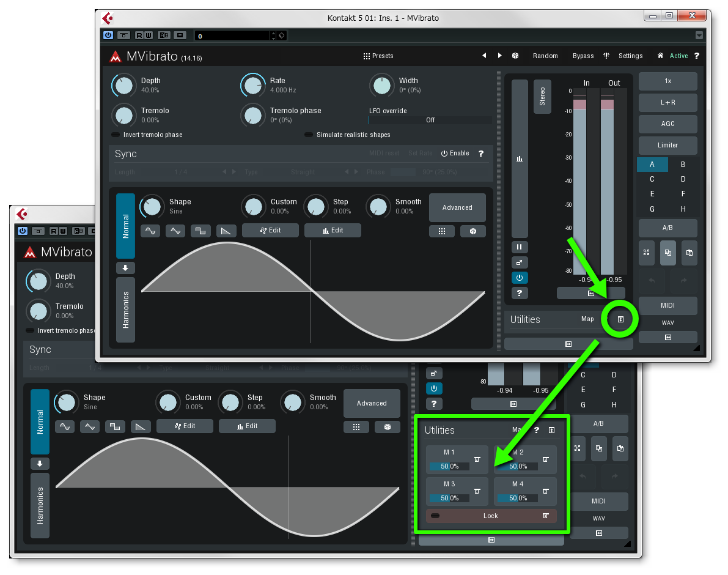Screen dimensions: 728x575
Task: Open Advanced shape settings in front window
Action: (x=457, y=207)
